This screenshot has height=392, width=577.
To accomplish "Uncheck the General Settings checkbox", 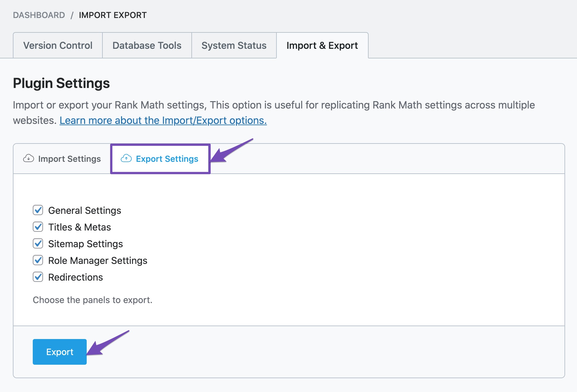I will (x=38, y=210).
